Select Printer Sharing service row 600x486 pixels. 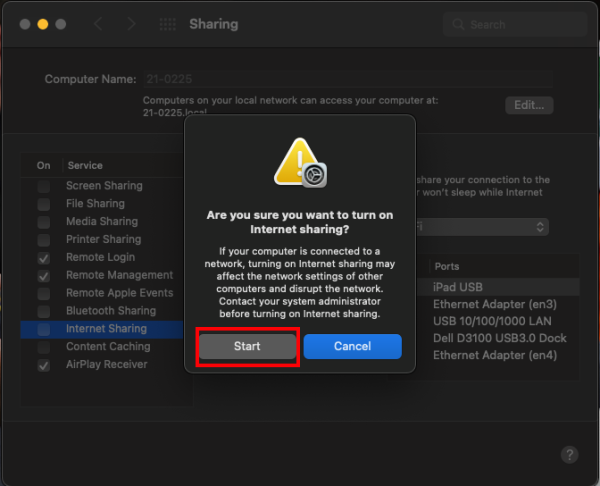(x=102, y=240)
